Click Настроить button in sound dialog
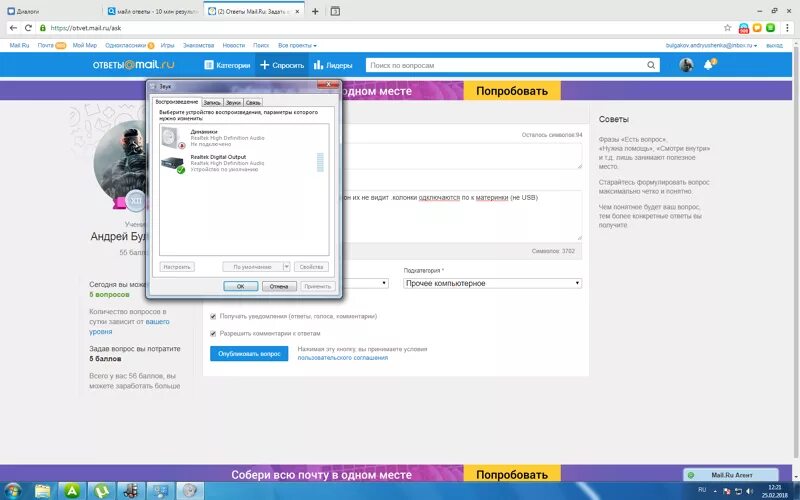800x500 pixels. [177, 267]
